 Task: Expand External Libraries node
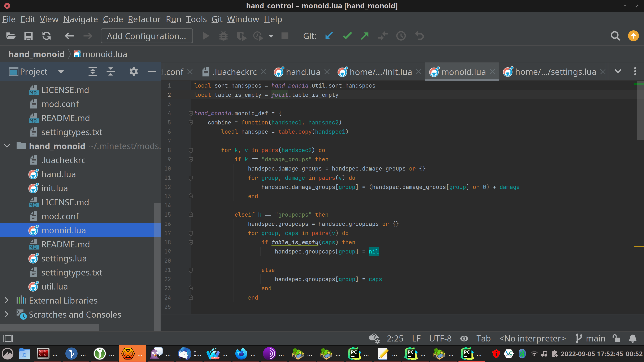pyautogui.click(x=7, y=300)
